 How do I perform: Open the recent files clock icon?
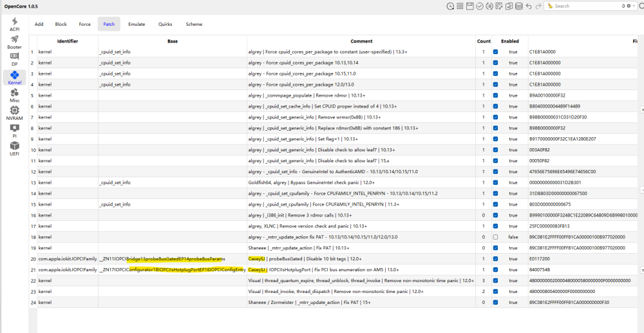[x=450, y=6]
